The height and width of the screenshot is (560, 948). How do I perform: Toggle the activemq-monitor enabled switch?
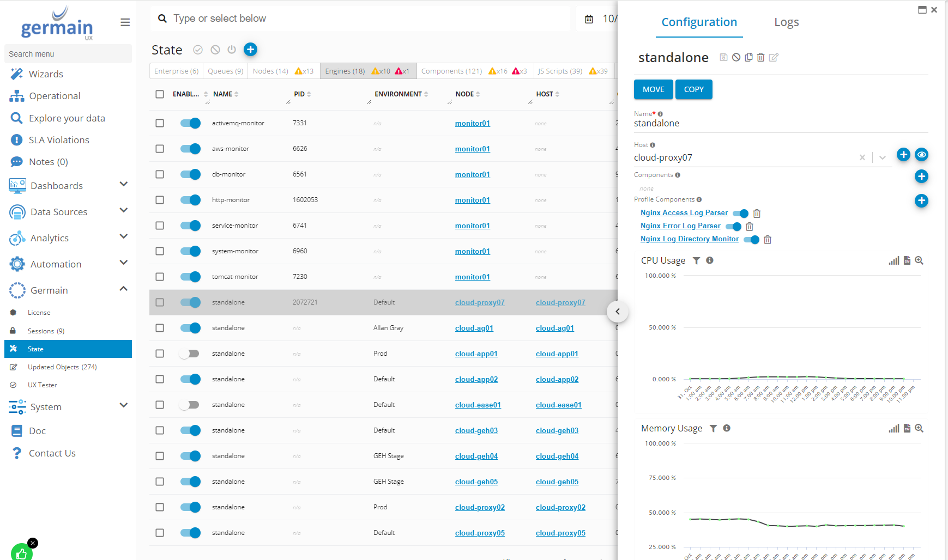tap(190, 123)
